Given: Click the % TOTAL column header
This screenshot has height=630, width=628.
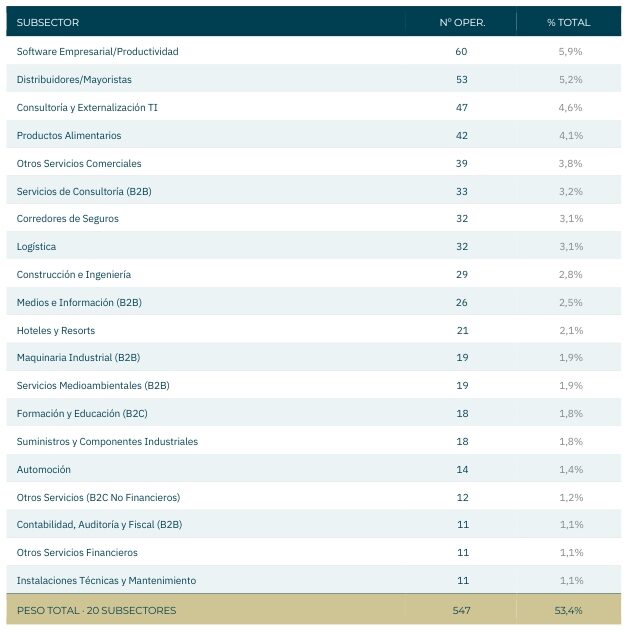Looking at the screenshot, I should 569,22.
